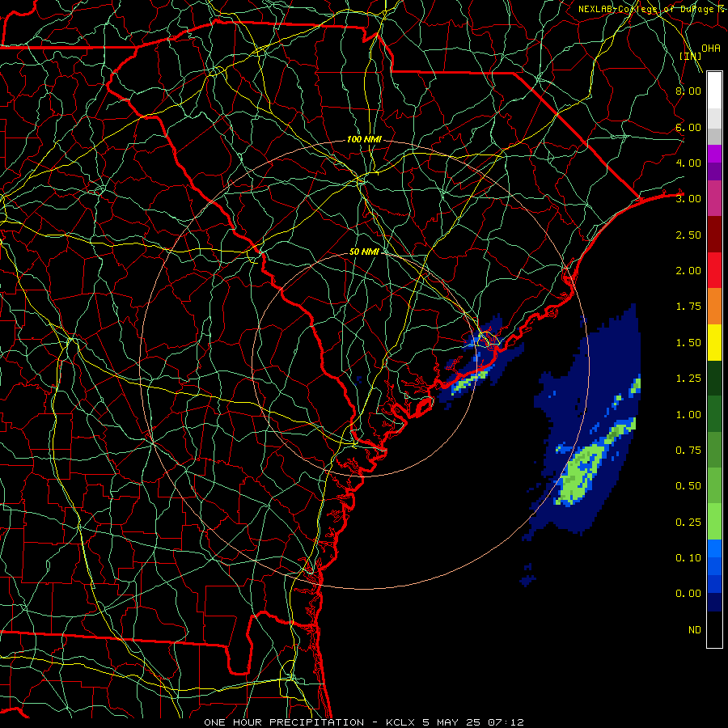Click the 1.25 legend value label
The width and height of the screenshot is (728, 728).
[x=688, y=379]
